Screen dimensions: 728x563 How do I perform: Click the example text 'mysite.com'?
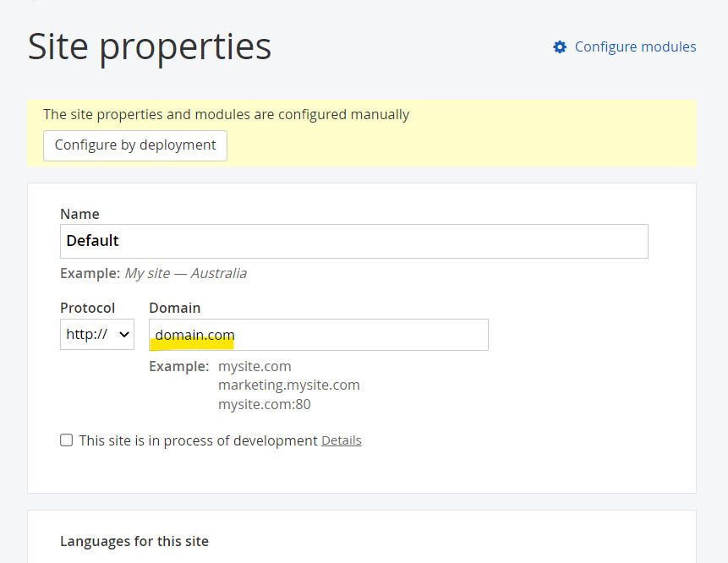point(255,366)
